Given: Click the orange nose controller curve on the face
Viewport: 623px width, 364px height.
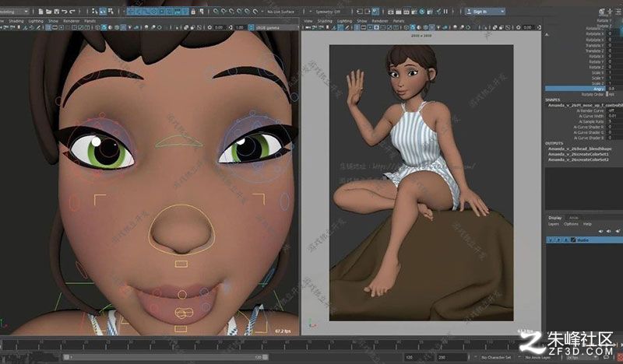Looking at the screenshot, I should [181, 229].
